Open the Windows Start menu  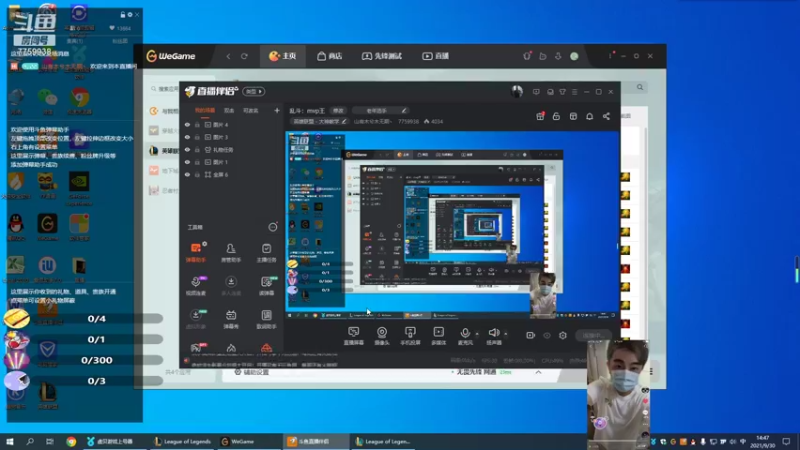coord(10,441)
